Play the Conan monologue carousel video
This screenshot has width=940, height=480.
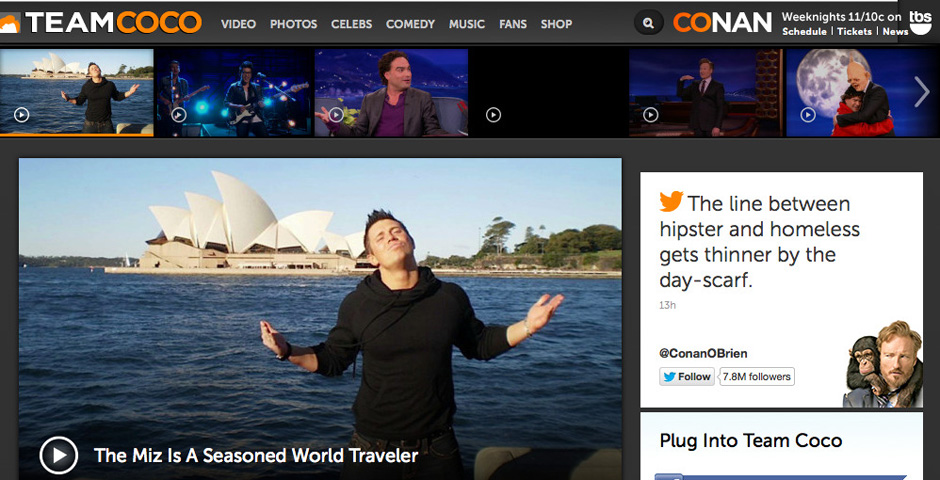click(x=650, y=114)
